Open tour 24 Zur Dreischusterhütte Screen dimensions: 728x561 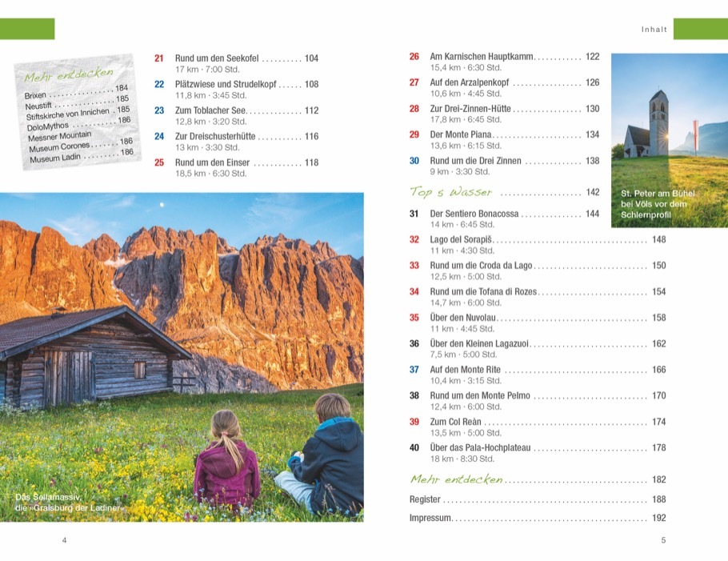tap(215, 136)
